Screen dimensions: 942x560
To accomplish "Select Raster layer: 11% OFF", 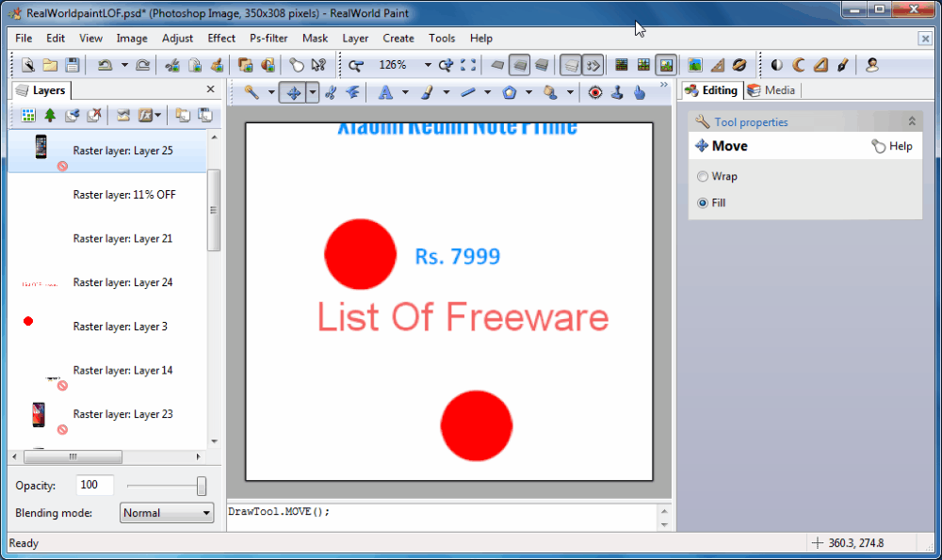I will click(x=107, y=195).
